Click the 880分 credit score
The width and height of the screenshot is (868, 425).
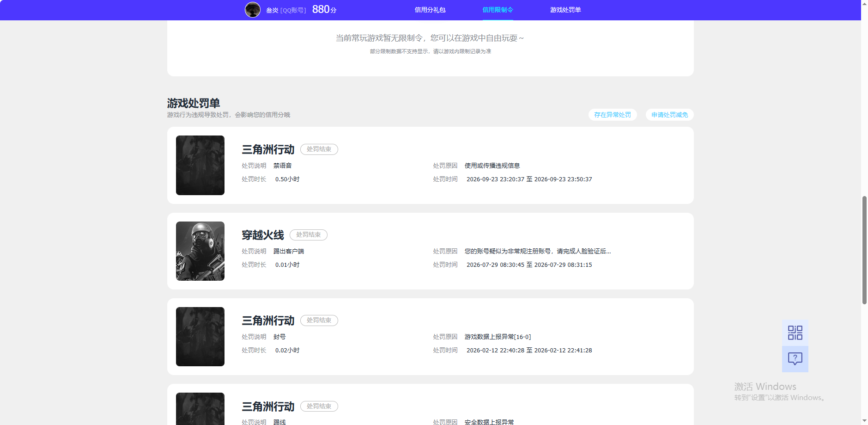pyautogui.click(x=324, y=10)
